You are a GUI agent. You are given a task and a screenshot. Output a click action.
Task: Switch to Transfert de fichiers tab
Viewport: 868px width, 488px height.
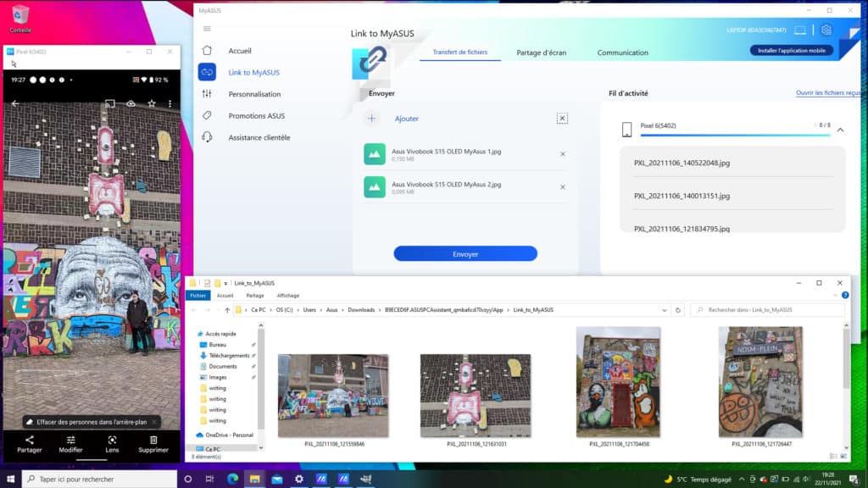[460, 52]
